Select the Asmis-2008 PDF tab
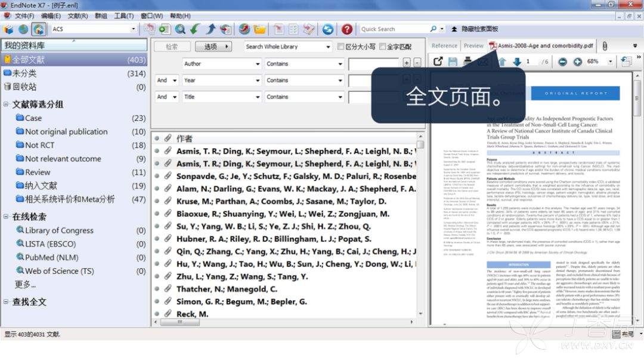The width and height of the screenshot is (644, 361). [541, 45]
